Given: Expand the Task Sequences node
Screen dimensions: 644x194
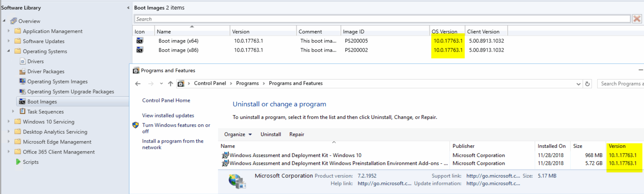Looking at the screenshot, I should [x=13, y=111].
